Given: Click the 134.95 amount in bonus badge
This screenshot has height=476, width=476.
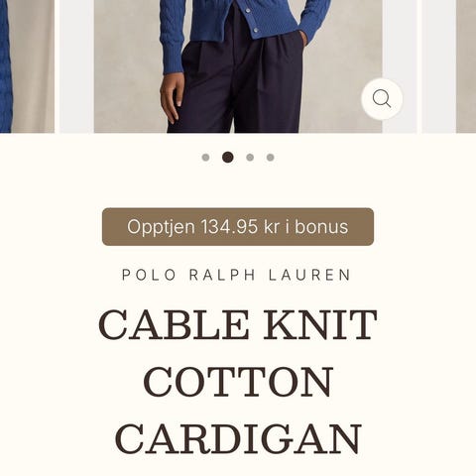Looking at the screenshot, I should 229,227.
